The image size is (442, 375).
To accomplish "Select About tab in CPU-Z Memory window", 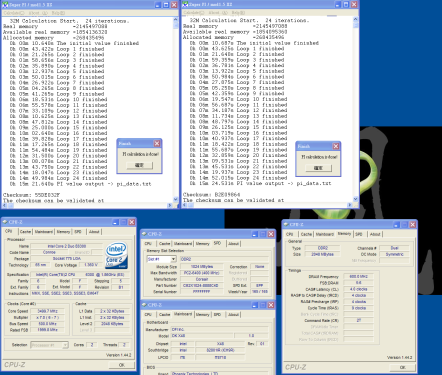I will pos(375,234).
